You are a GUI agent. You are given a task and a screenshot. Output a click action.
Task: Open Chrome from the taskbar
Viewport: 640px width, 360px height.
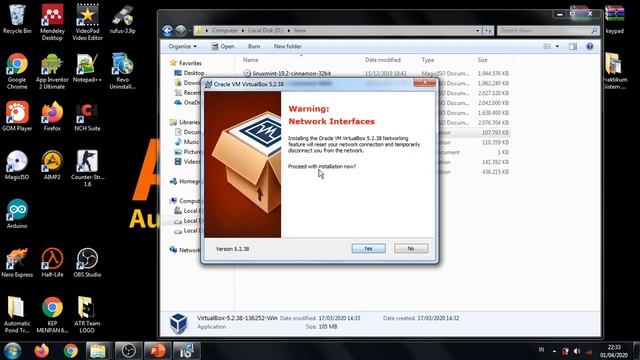point(71,351)
